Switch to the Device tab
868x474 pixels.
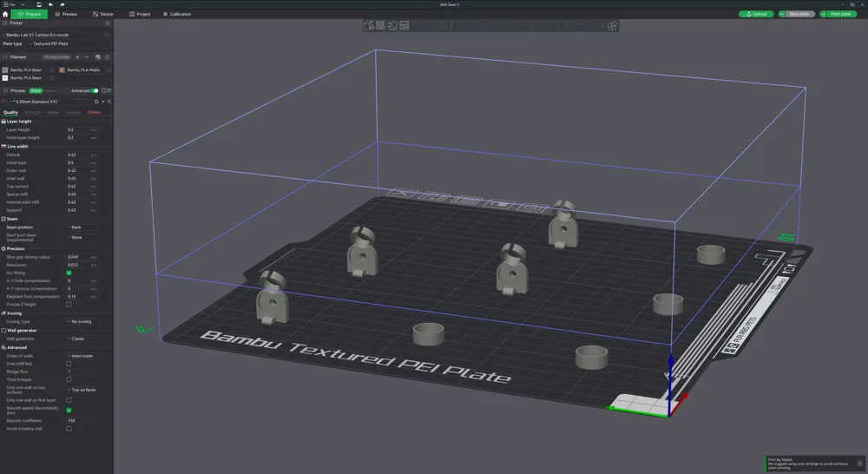pos(103,14)
